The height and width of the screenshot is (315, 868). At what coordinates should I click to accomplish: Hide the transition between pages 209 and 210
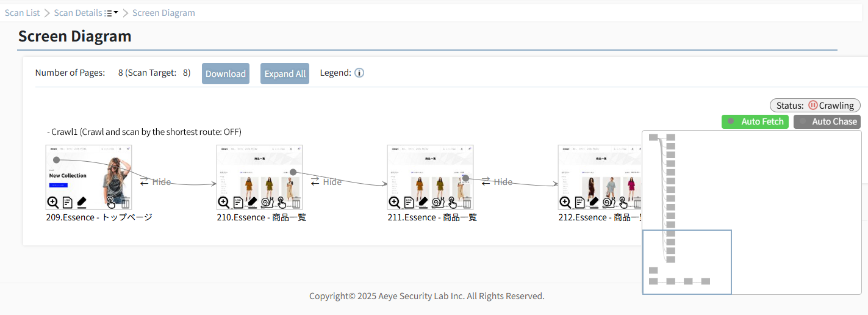[156, 182]
